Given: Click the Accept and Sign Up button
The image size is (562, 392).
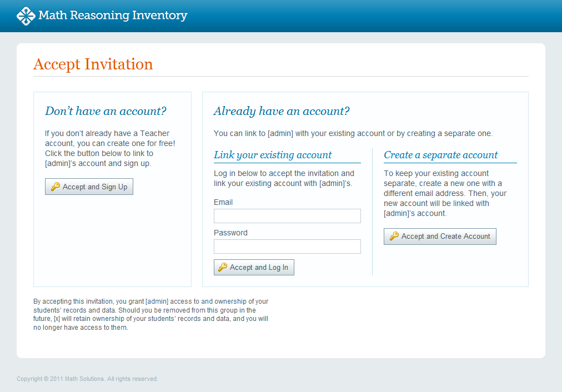Looking at the screenshot, I should pyautogui.click(x=89, y=187).
